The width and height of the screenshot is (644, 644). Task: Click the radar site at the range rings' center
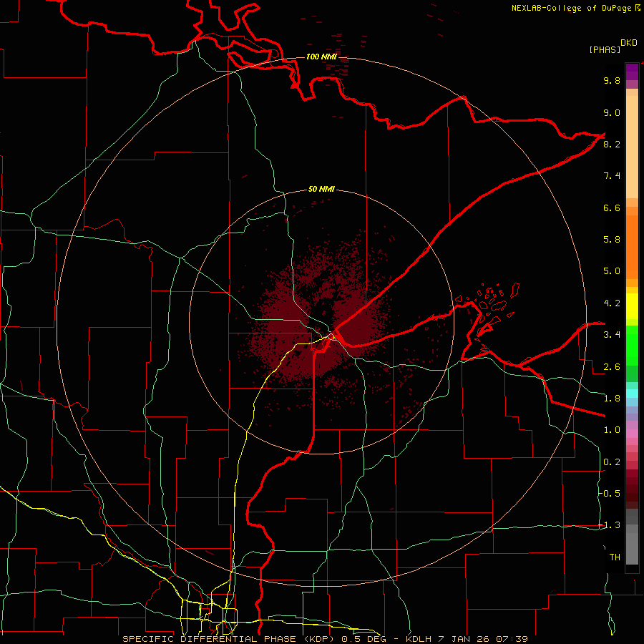click(x=323, y=323)
